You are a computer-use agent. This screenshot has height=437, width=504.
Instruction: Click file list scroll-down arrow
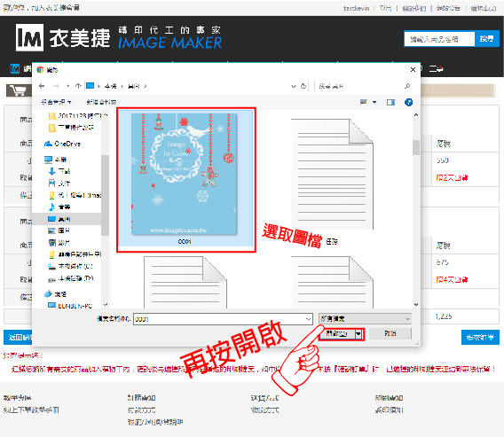[416, 304]
